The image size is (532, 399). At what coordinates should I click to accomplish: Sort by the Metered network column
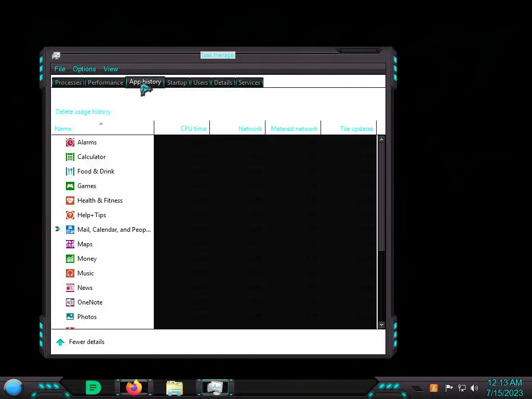pos(293,129)
